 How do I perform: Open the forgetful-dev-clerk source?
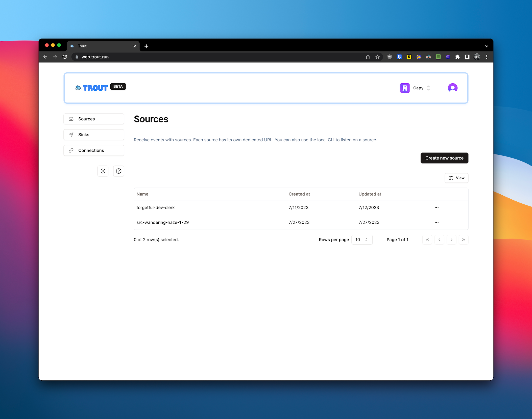pyautogui.click(x=156, y=207)
